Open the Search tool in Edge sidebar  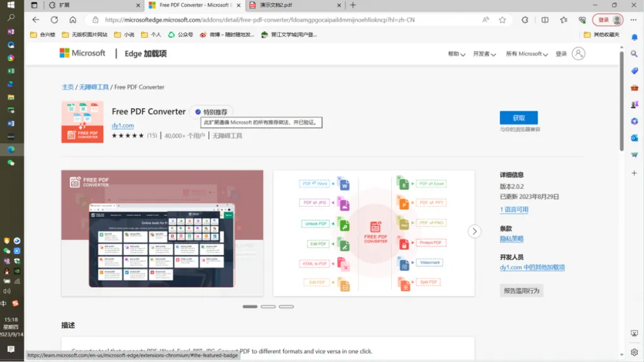pos(635,54)
